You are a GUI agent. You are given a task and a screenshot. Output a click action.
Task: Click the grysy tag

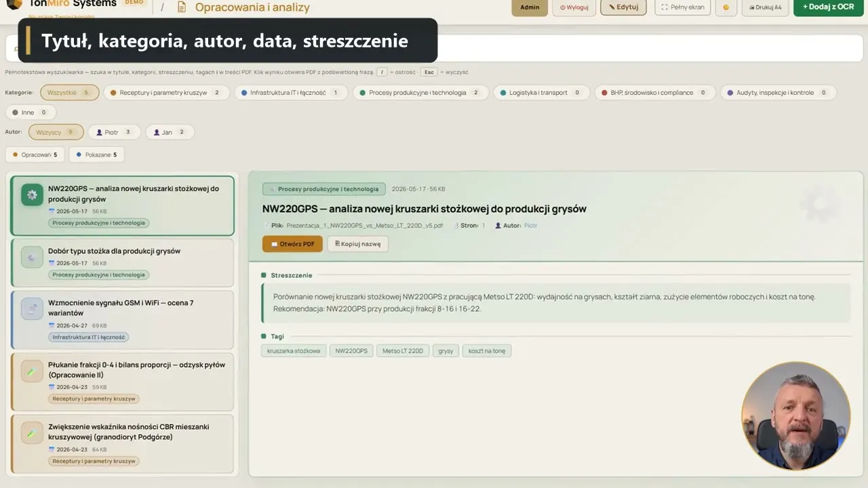[x=446, y=351]
